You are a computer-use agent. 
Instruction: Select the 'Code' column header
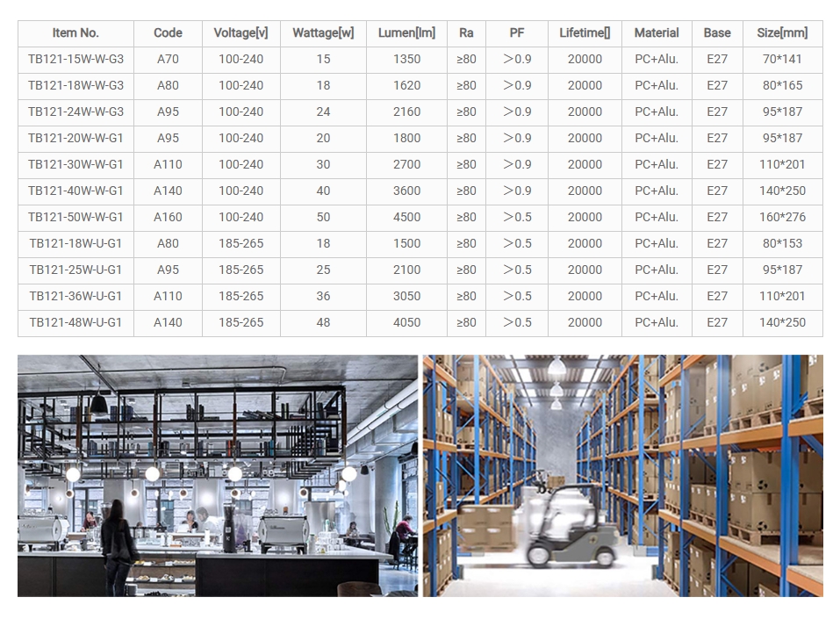pyautogui.click(x=168, y=33)
